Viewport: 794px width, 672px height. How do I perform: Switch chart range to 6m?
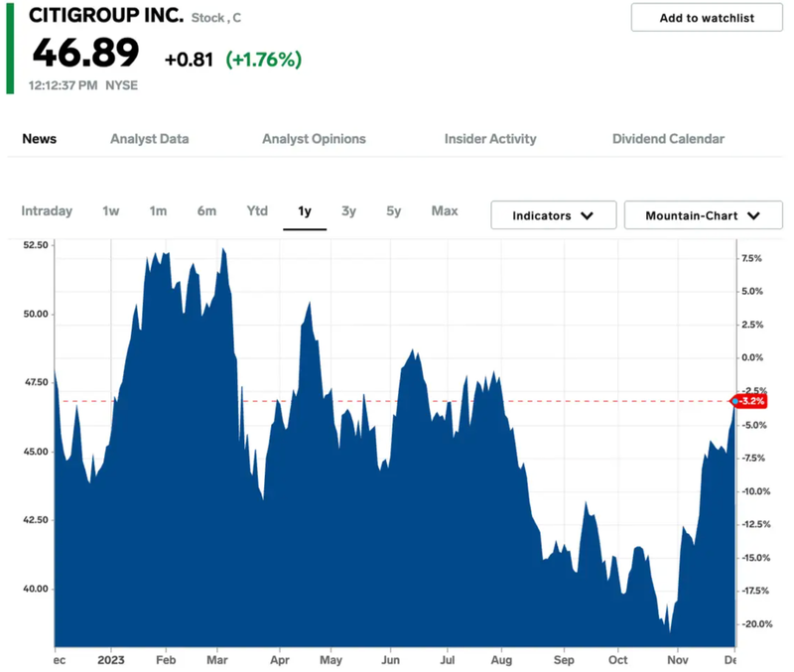point(206,210)
